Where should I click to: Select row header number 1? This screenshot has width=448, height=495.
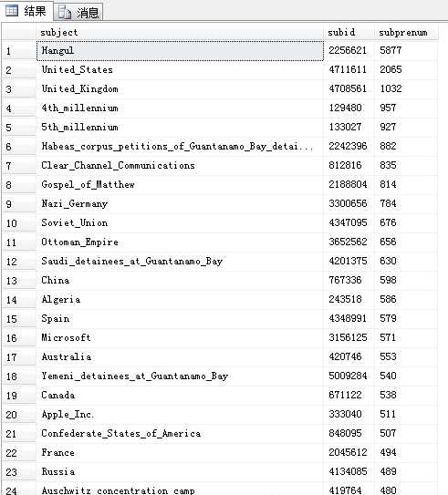pos(19,51)
